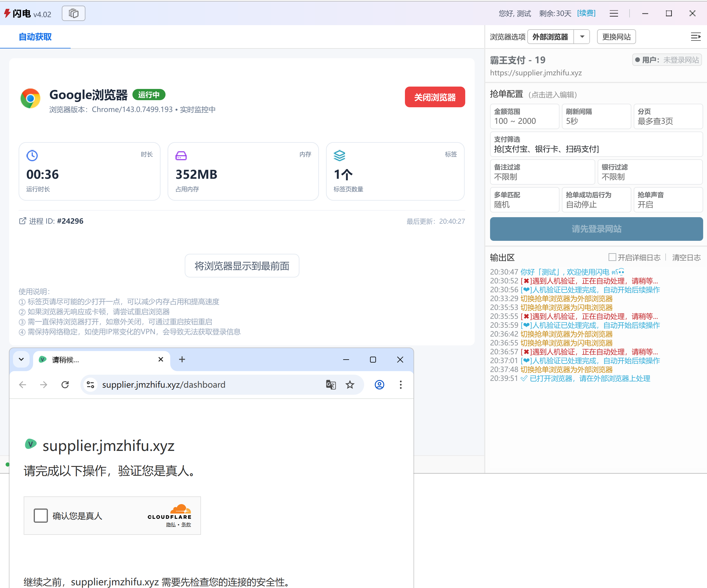
Task: Click the 更换网站 button
Action: tap(616, 37)
